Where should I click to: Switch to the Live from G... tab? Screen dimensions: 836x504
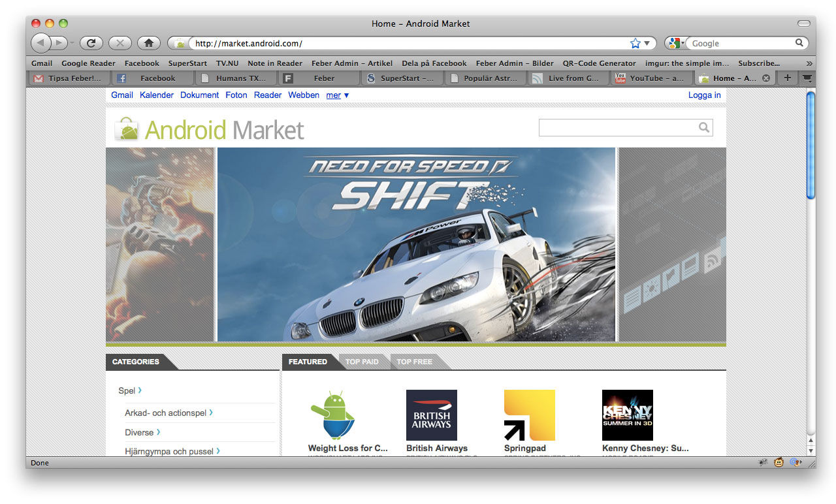[569, 78]
